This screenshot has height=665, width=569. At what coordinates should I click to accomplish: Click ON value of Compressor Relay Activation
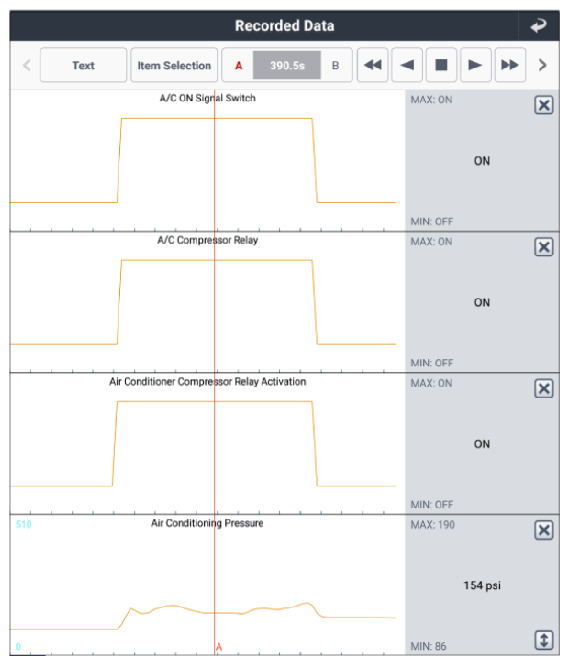pyautogui.click(x=482, y=444)
